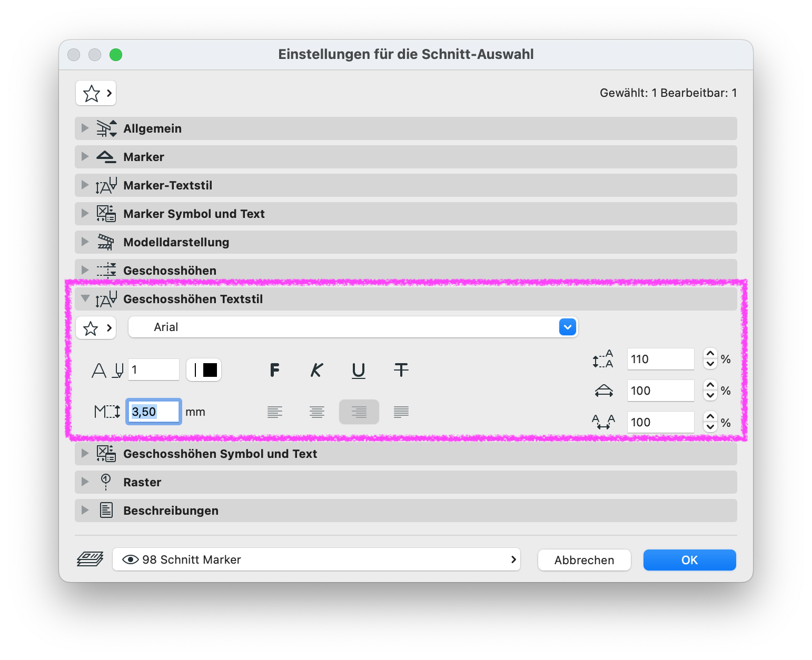Decrease line spacing with stepper down
The height and width of the screenshot is (660, 812).
pos(710,364)
